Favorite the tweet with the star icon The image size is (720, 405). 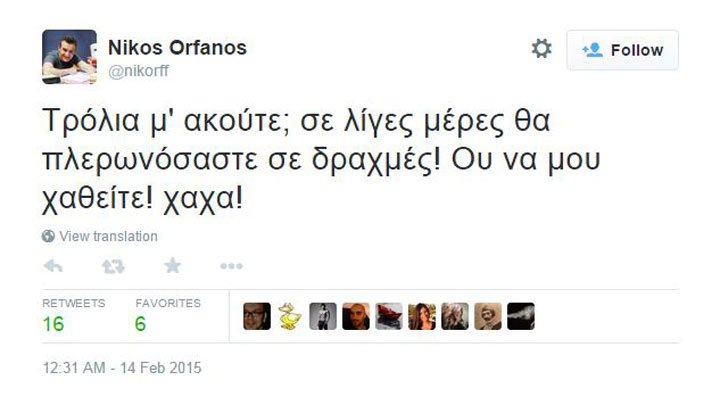pos(172,266)
